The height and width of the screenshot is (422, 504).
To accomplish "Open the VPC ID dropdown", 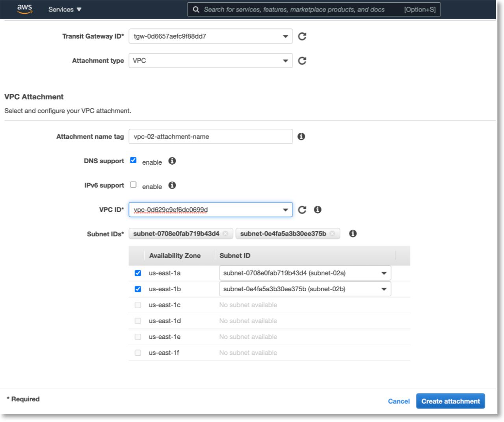I will click(210, 210).
